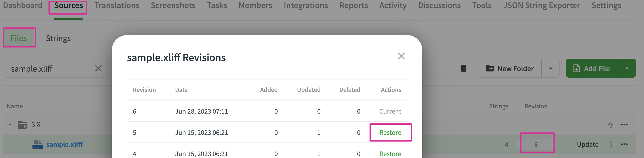Click the strings count 4 for sample.xliff
Screen dimensions: 644x158
pyautogui.click(x=506, y=145)
